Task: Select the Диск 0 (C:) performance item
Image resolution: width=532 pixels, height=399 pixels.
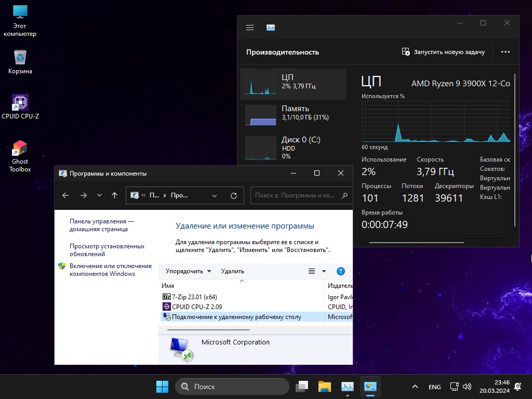Action: [x=292, y=147]
